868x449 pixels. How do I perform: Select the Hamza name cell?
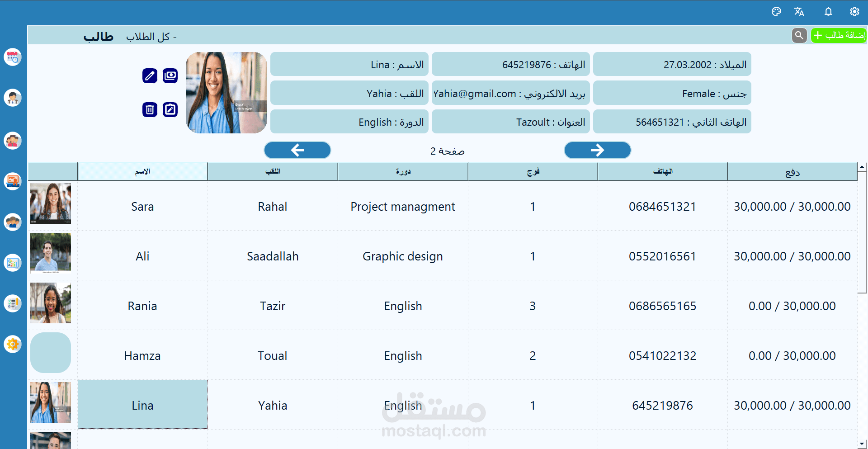[x=142, y=355]
